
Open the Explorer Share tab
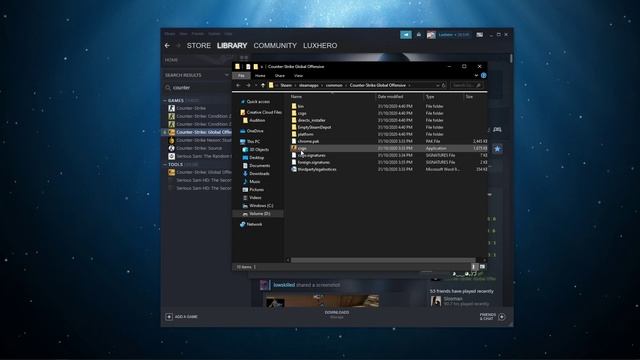[280, 76]
